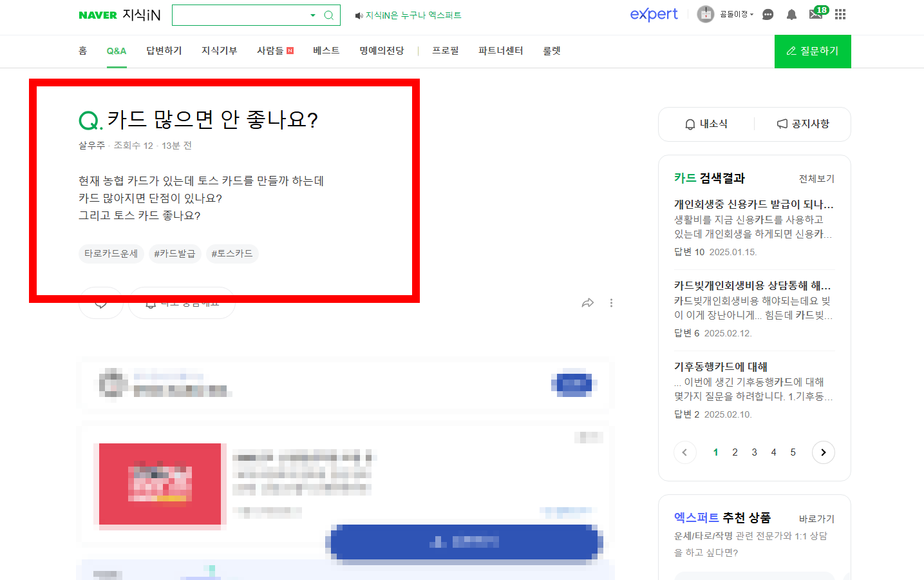
Task: Click the NAVER logo
Action: pos(98,15)
